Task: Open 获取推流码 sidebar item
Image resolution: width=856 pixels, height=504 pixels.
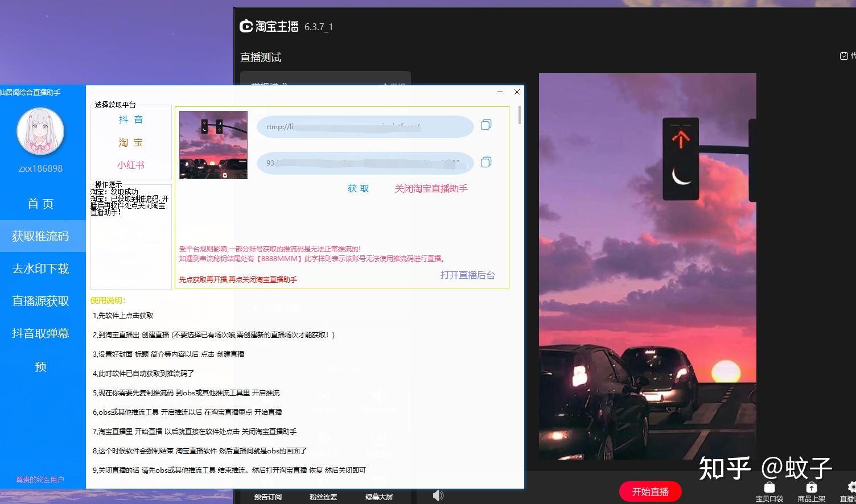Action: (40, 236)
